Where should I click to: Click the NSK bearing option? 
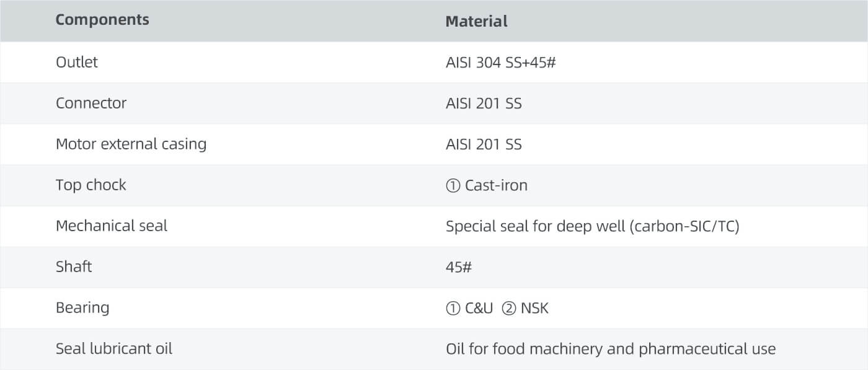pos(534,308)
